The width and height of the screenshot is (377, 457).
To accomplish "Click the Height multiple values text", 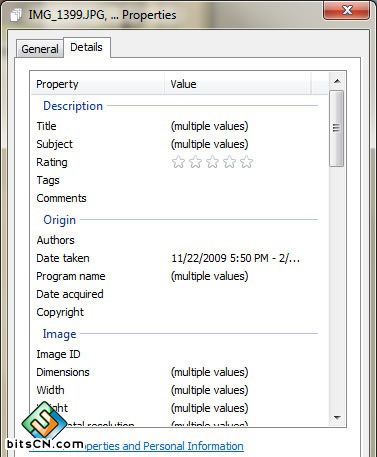I will 210,408.
